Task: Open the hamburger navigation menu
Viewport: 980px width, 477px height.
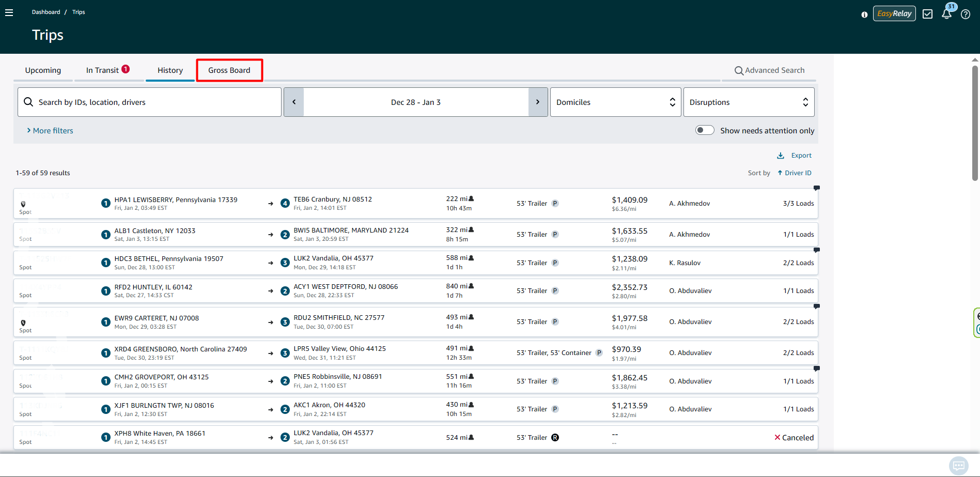Action: click(x=9, y=12)
